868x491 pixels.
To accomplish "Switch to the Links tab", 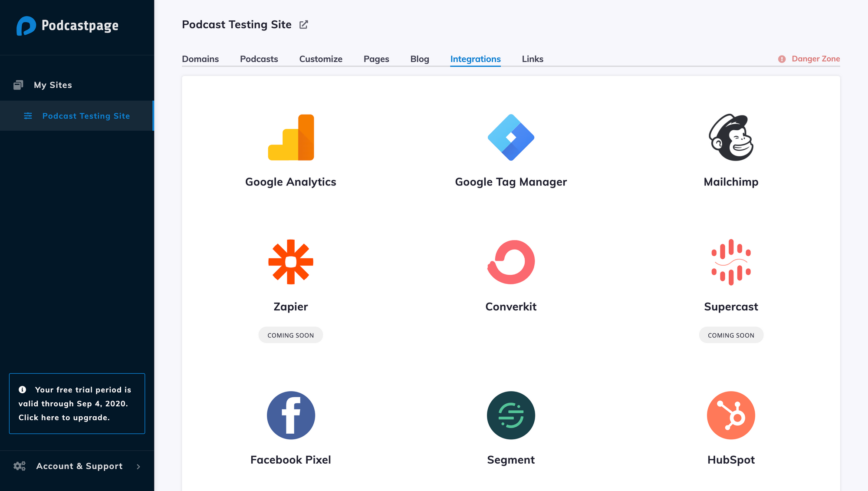I will pyautogui.click(x=533, y=59).
